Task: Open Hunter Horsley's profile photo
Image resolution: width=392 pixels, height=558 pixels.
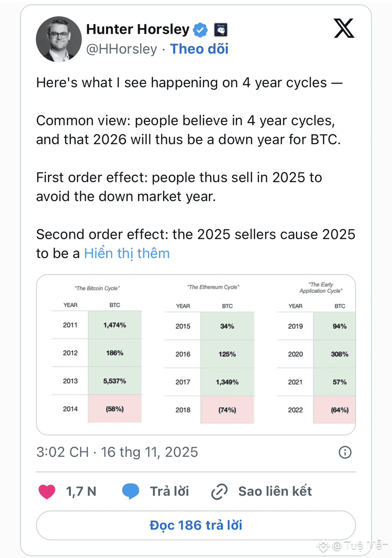Action: point(59,39)
